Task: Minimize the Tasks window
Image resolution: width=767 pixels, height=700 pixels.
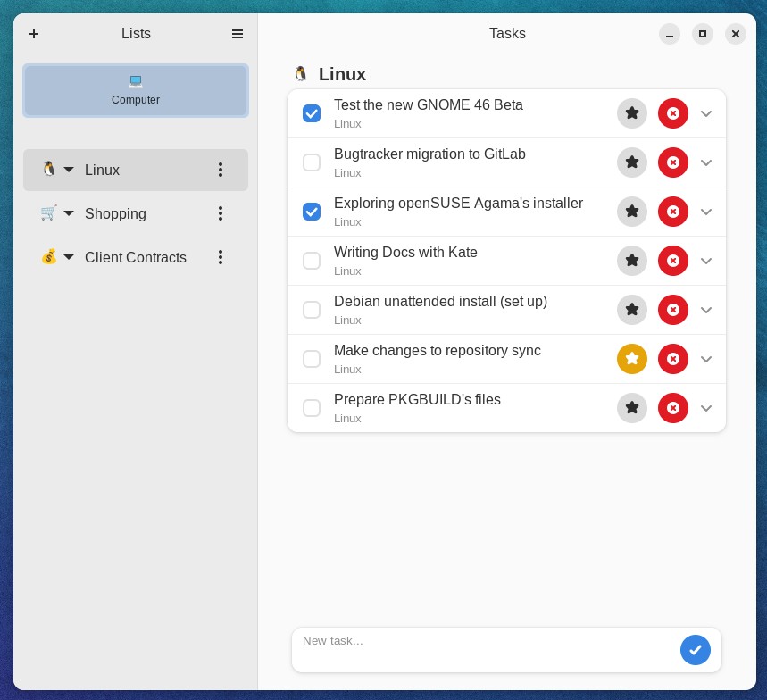Action: (x=669, y=34)
